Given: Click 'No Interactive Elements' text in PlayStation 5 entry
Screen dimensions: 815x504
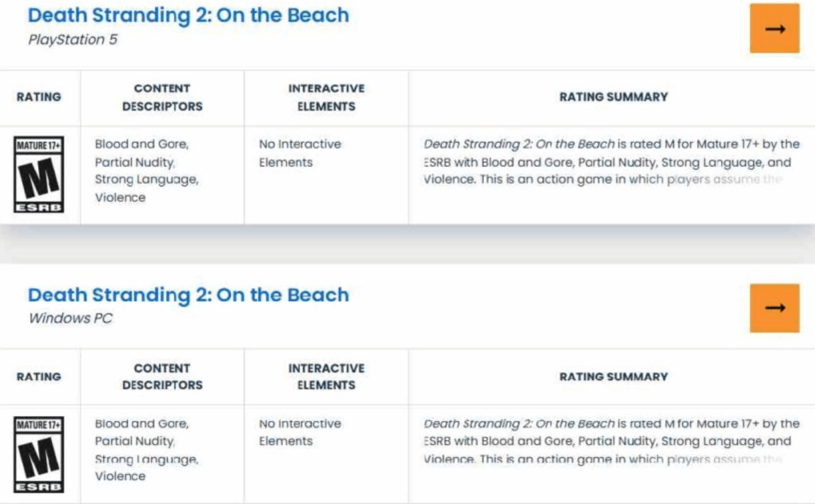Looking at the screenshot, I should pos(300,153).
